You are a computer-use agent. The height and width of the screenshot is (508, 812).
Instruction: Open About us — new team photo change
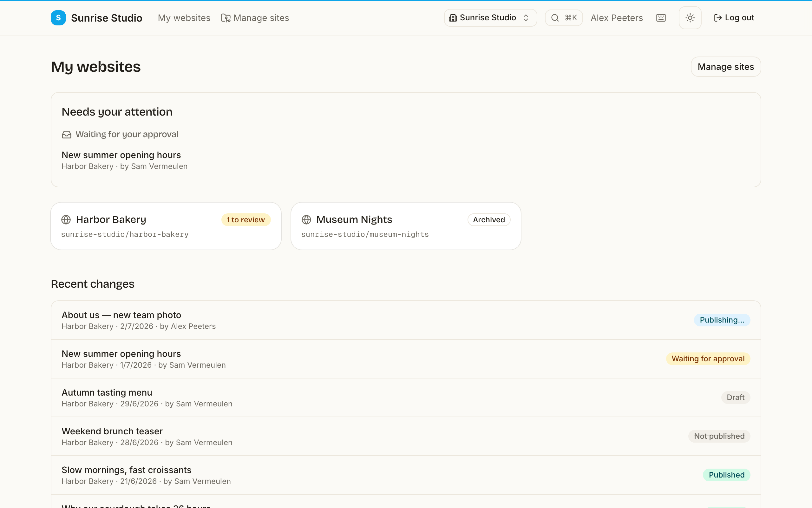(406, 320)
